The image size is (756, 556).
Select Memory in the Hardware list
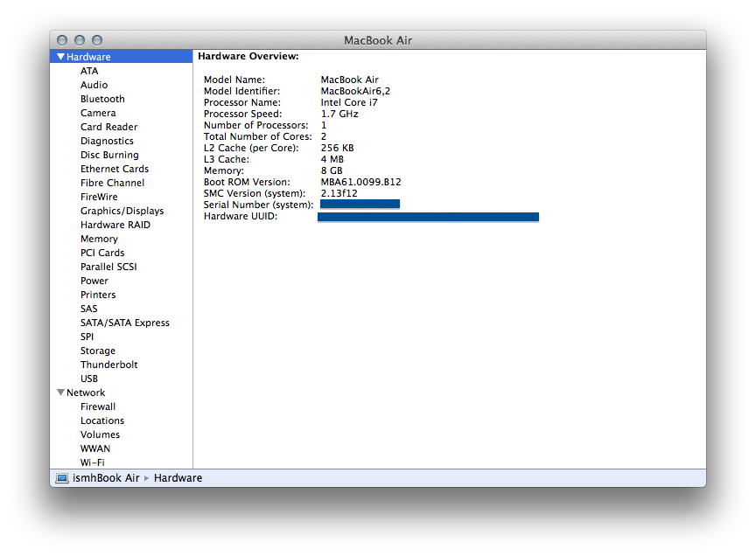(99, 239)
